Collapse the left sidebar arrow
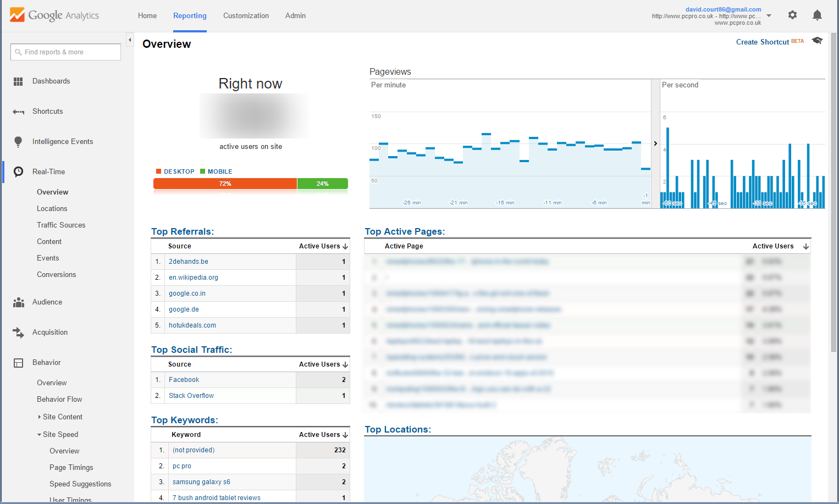 pyautogui.click(x=130, y=40)
